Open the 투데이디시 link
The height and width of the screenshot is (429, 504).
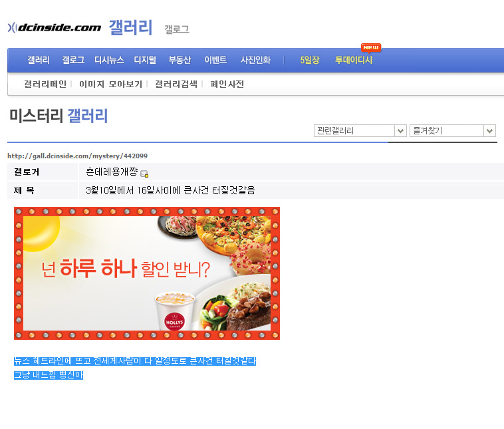click(x=354, y=60)
